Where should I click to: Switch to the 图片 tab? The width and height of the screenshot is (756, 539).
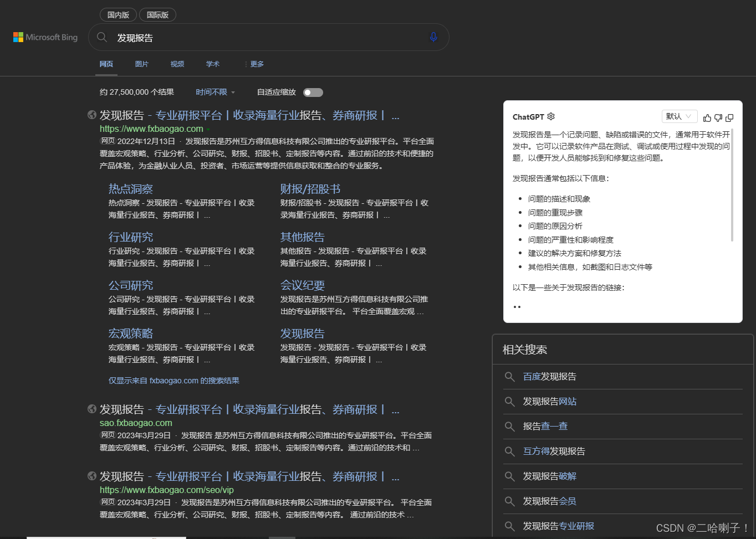pos(142,64)
